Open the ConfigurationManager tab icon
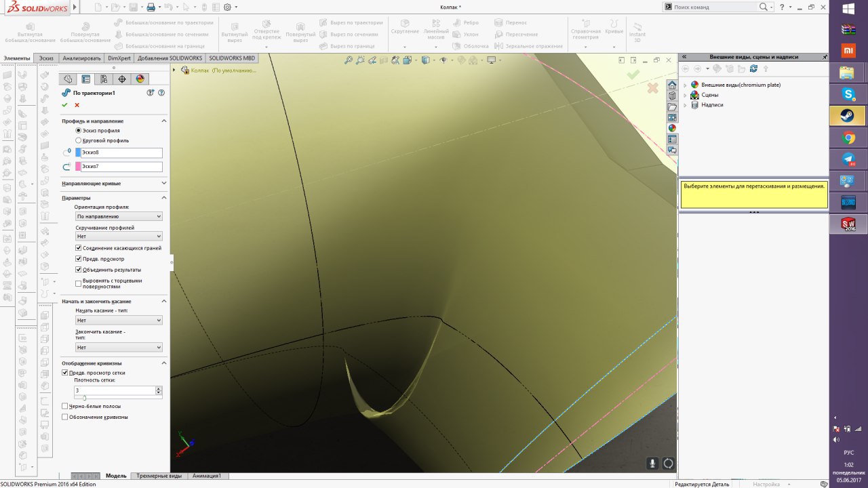Viewport: 868px width, 488px height. 104,79
